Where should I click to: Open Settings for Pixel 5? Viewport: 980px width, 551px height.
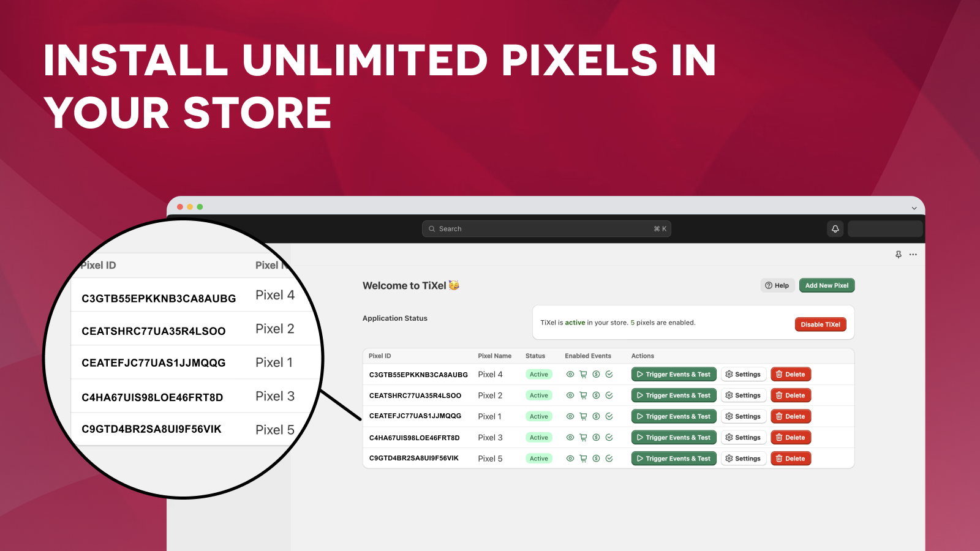[743, 459]
